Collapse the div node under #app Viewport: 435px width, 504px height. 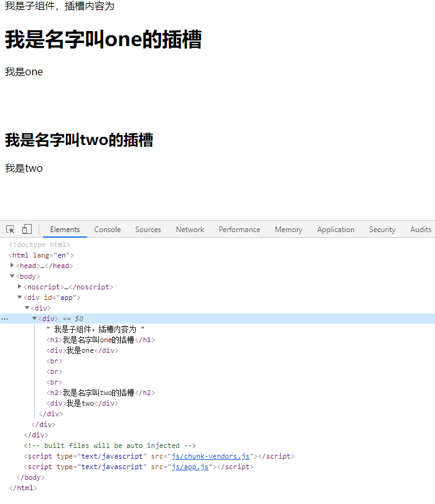[27, 308]
